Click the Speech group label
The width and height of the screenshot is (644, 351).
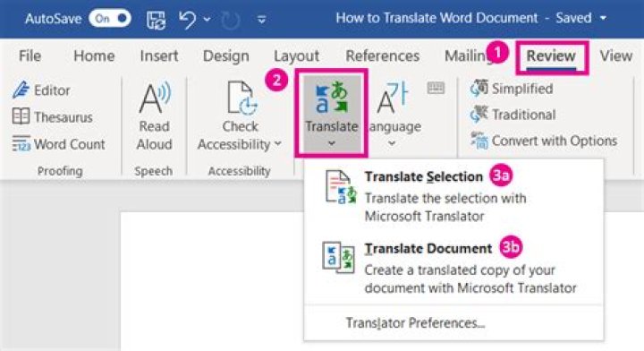pyautogui.click(x=154, y=171)
